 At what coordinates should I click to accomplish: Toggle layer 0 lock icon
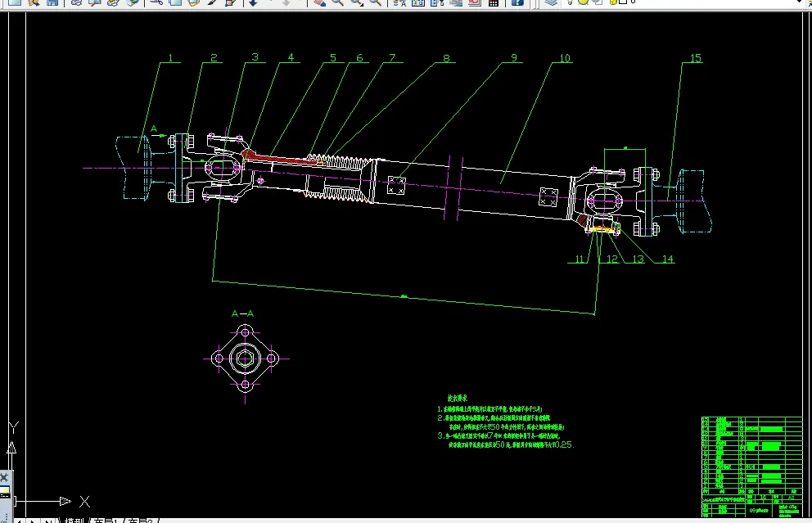pyautogui.click(x=614, y=2)
